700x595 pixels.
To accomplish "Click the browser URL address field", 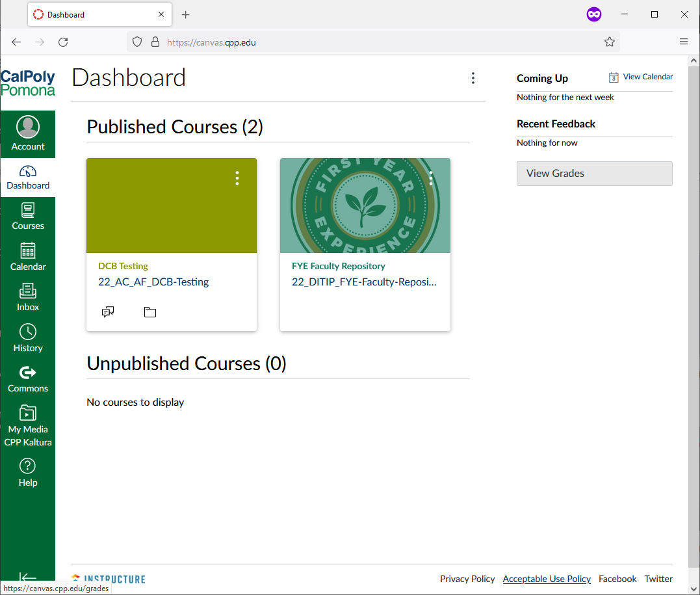I will (377, 42).
